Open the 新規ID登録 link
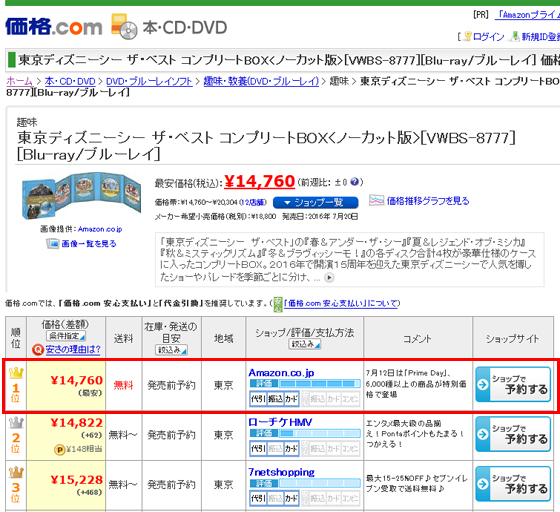Image resolution: width=560 pixels, height=512 pixels. click(x=540, y=36)
